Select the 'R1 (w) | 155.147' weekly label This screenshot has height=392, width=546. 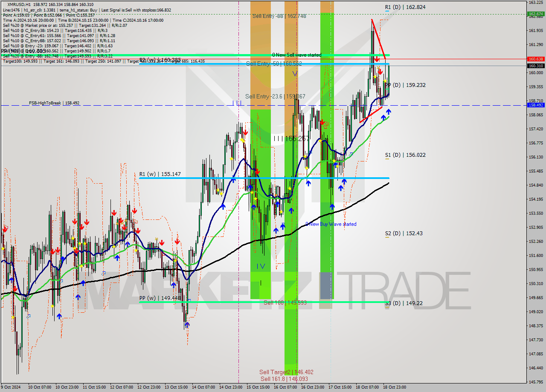[x=160, y=174]
